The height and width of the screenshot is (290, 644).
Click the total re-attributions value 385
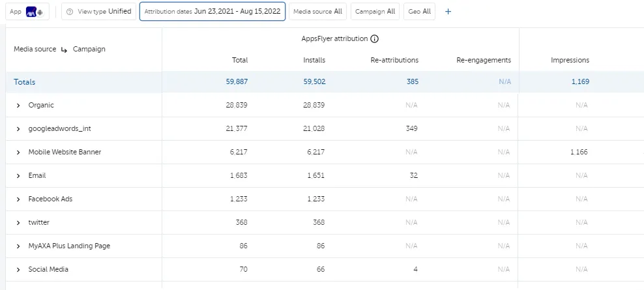click(413, 81)
